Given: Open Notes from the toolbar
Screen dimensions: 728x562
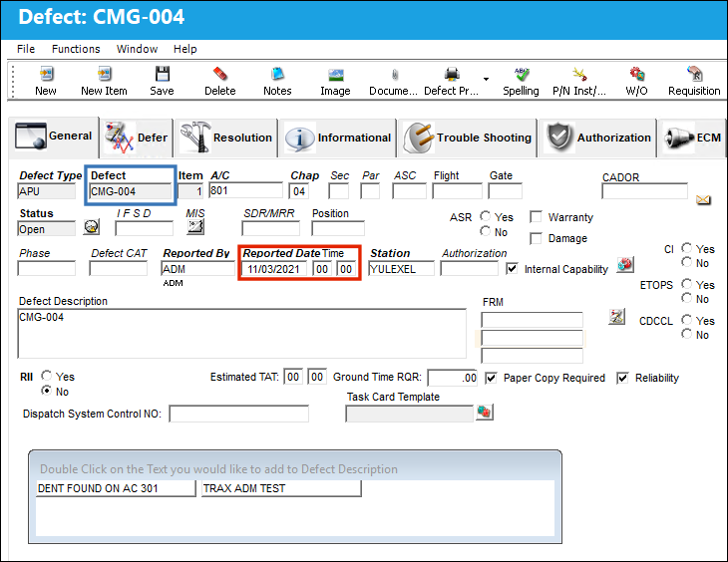Looking at the screenshot, I should pos(277,81).
